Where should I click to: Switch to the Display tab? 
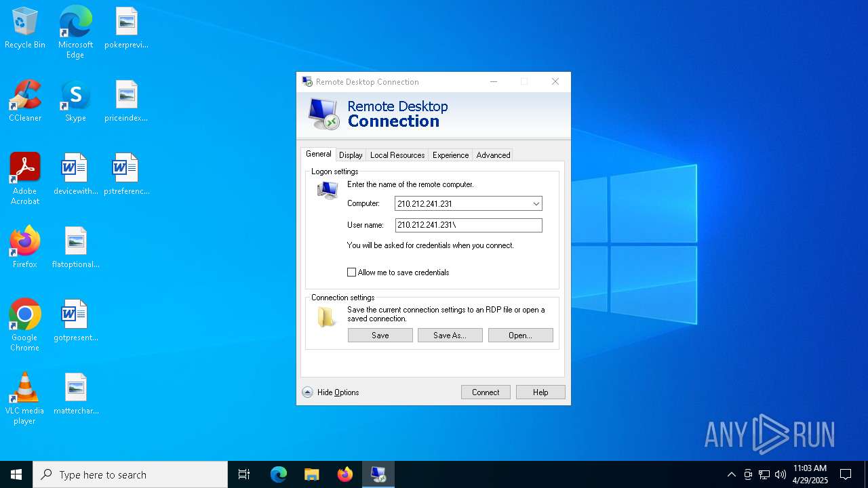[351, 155]
